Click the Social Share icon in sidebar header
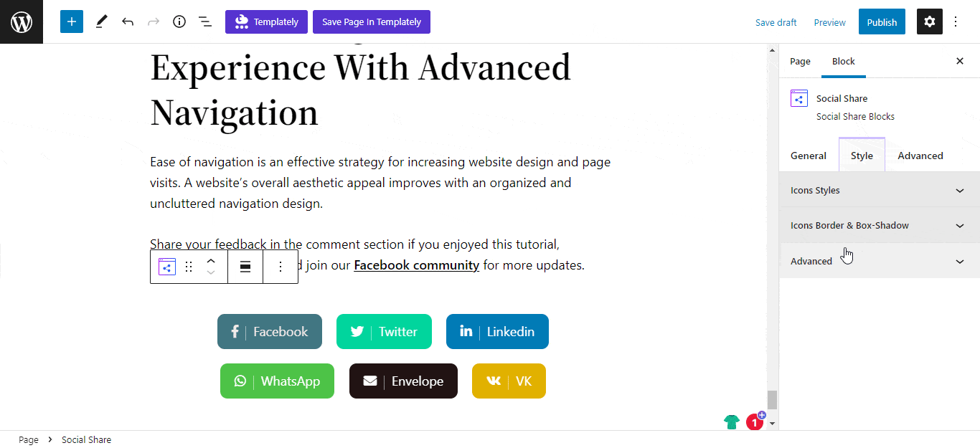This screenshot has width=980, height=448. tap(799, 98)
